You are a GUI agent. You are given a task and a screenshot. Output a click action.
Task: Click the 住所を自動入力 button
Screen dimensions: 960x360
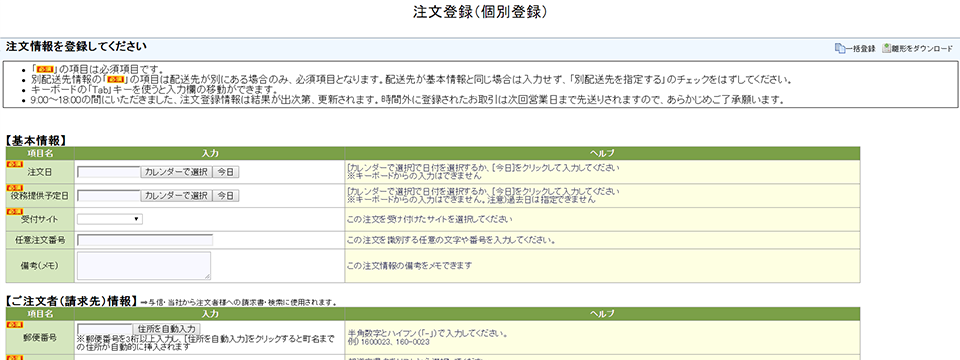coord(167,329)
